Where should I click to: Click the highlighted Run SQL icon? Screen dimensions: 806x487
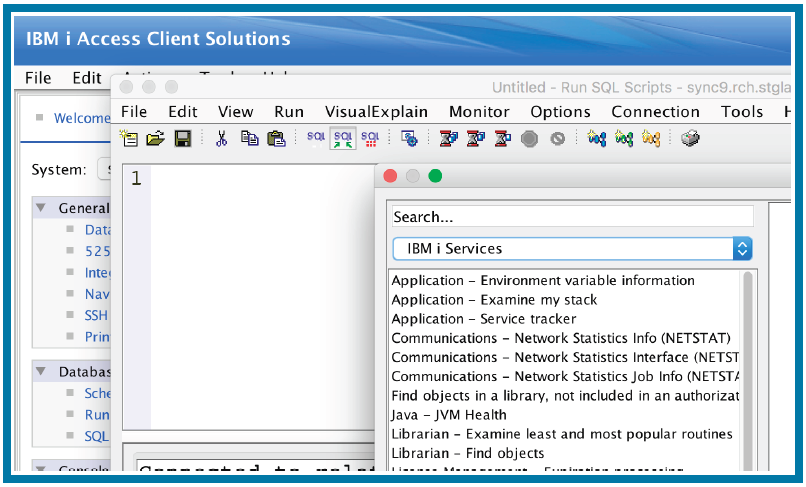click(343, 139)
